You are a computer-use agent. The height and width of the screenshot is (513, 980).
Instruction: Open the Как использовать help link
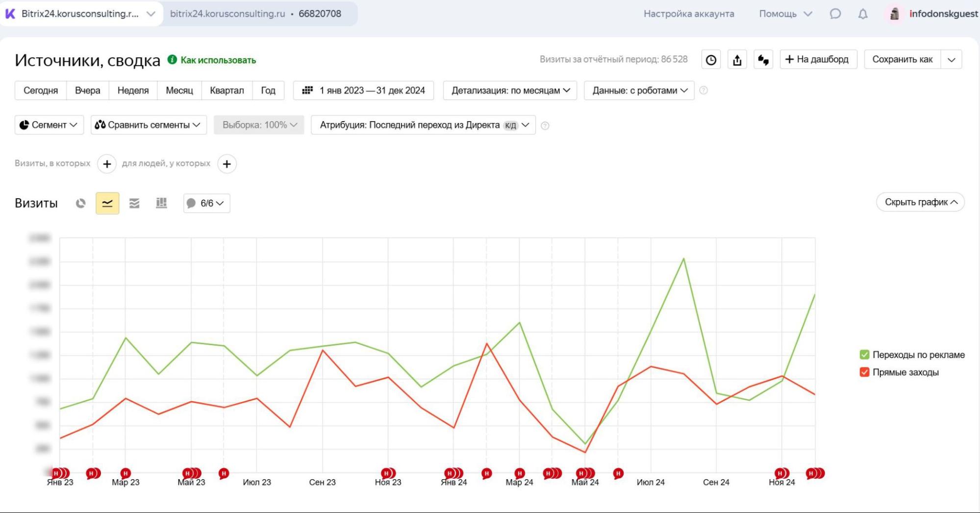(218, 60)
